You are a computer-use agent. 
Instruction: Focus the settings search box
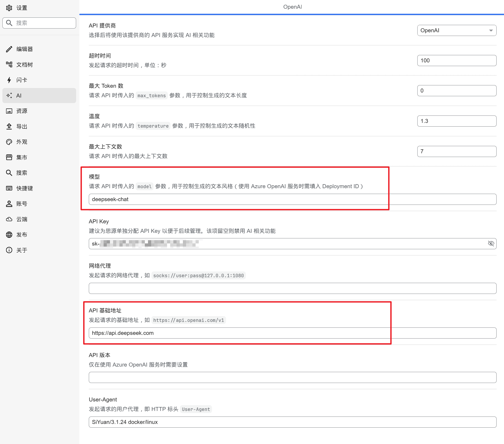(39, 23)
